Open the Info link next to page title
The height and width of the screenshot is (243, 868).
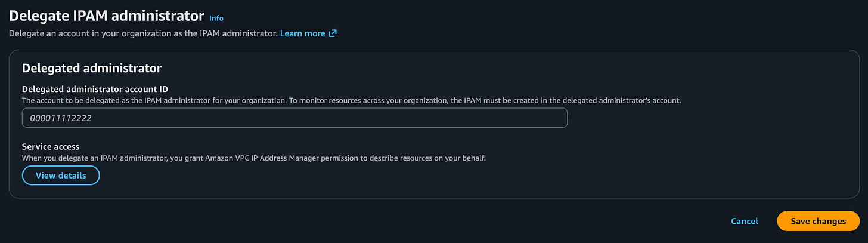pos(216,18)
